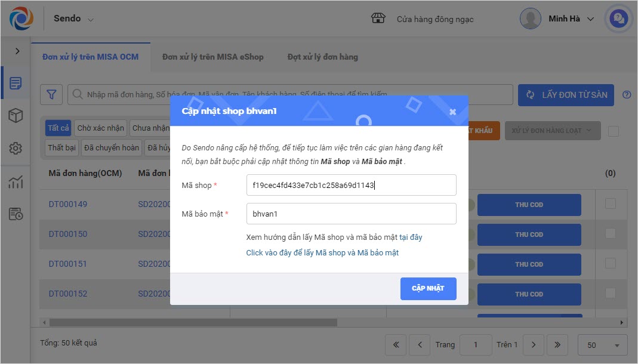
Task: Click the scroll right arrow of table
Action: 621,322
